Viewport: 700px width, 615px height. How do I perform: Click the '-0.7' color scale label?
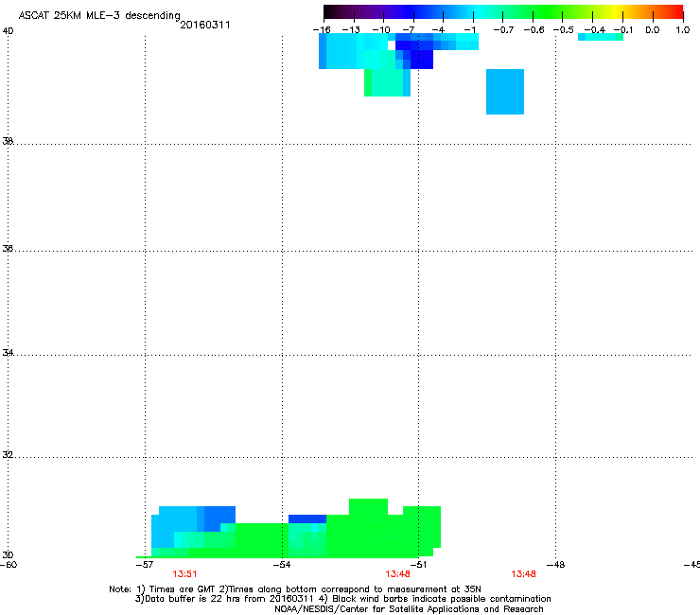[x=503, y=30]
